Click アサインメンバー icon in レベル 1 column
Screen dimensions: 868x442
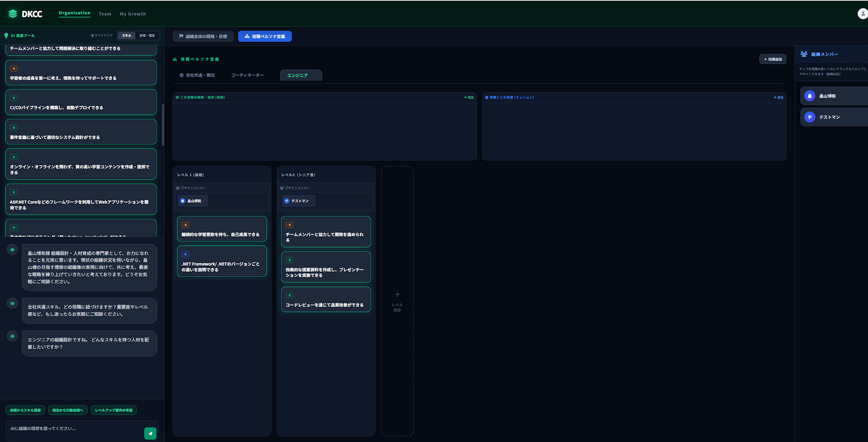pyautogui.click(x=178, y=188)
